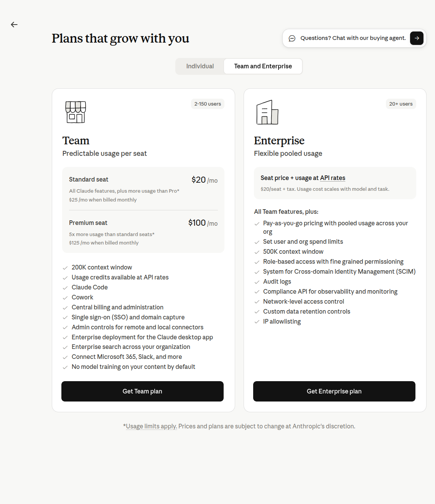The height and width of the screenshot is (504, 435).
Task: Get the Enterprise plan
Action: point(334,391)
